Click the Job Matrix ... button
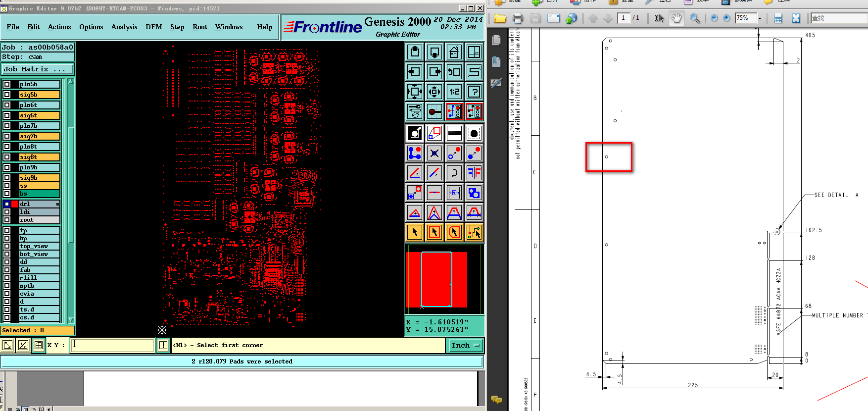 (x=38, y=69)
